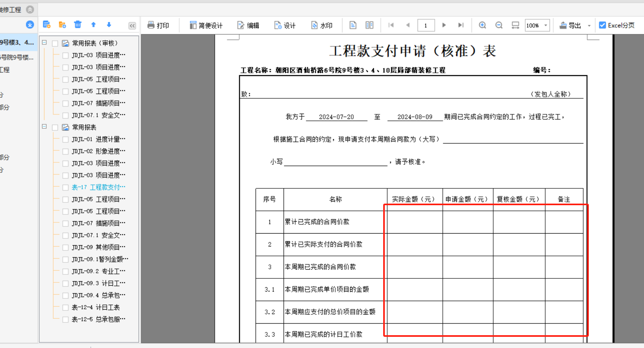Image resolution: width=644 pixels, height=348 pixels.
Task: Check the JDJL-07.1 安全文… checkbox under 常用报表（审核）
Action: pos(65,115)
